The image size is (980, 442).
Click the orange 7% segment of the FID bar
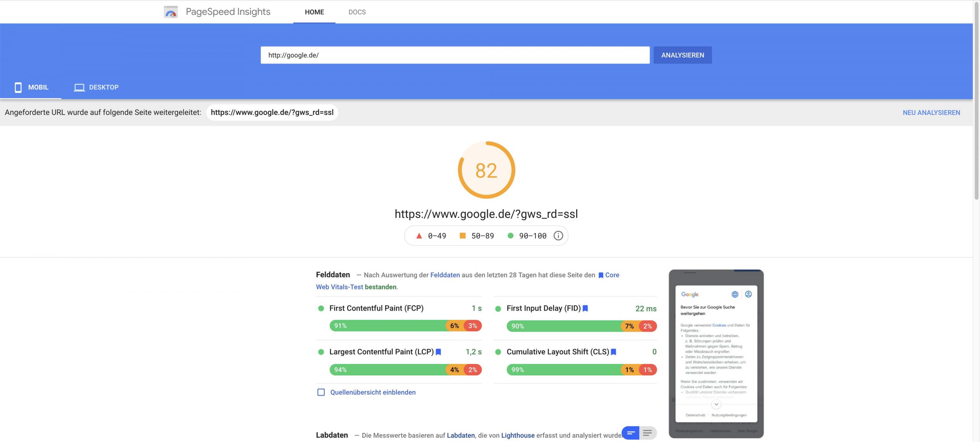click(629, 326)
